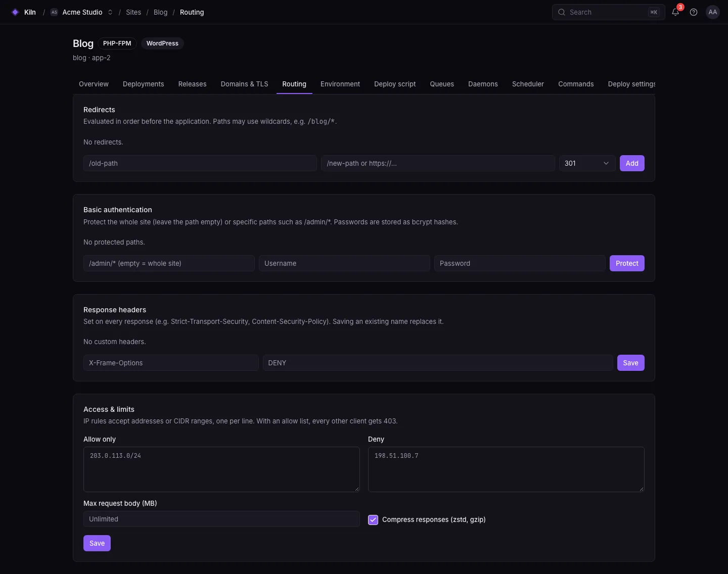Go to the Scheduler tab
The height and width of the screenshot is (574, 728).
click(528, 84)
